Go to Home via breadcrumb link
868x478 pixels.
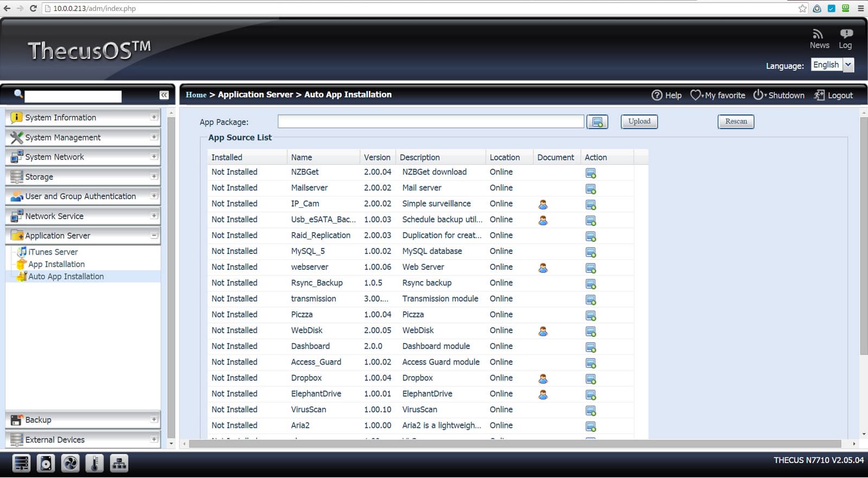click(x=196, y=95)
